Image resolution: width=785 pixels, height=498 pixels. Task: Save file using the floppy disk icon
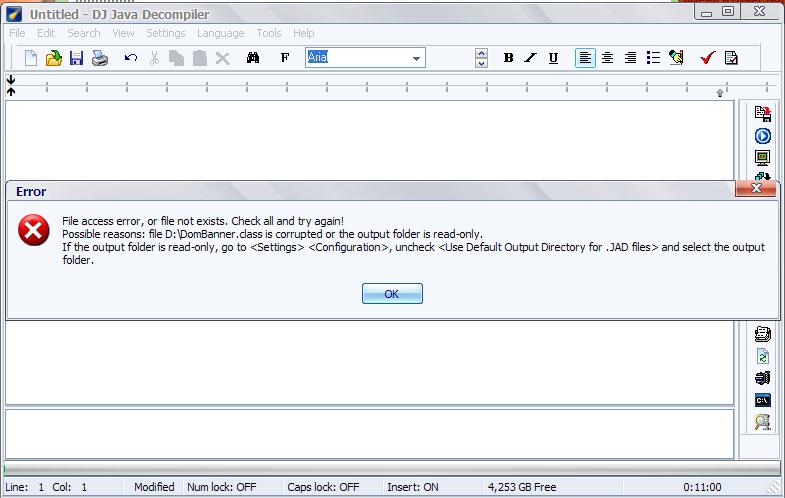coord(76,58)
